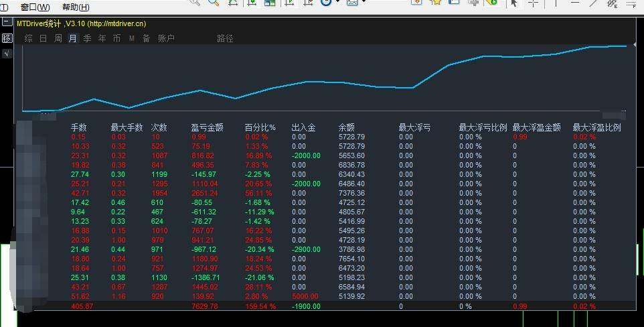The image size is (644, 327).
Task: Click the 最大浮亏比例 column header
Action: (483, 127)
